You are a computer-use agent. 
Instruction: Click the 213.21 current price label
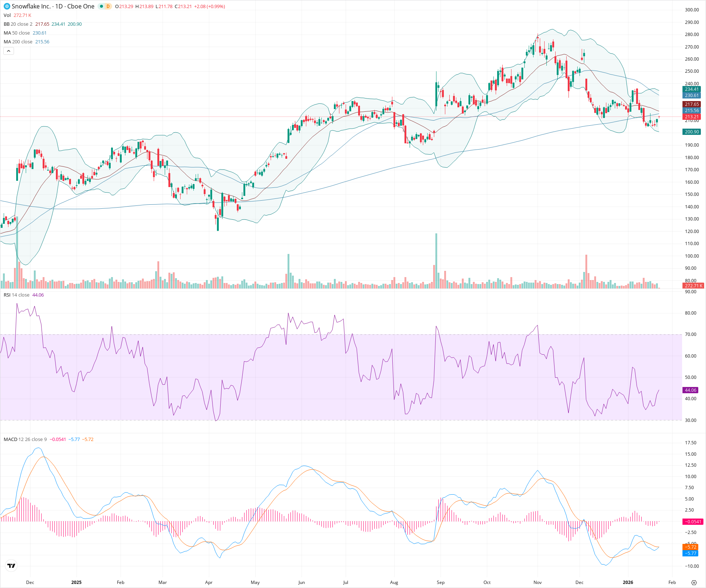click(692, 117)
